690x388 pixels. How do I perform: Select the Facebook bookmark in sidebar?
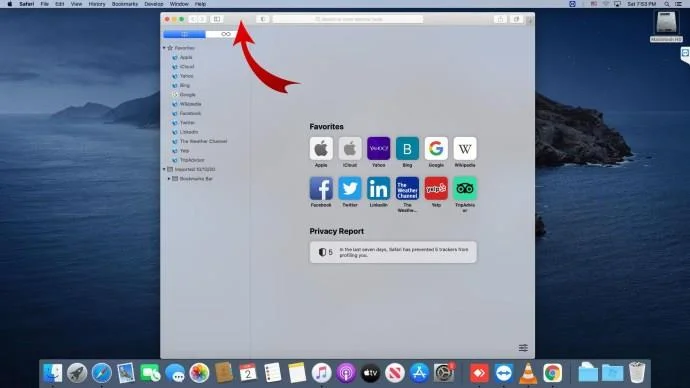187,113
